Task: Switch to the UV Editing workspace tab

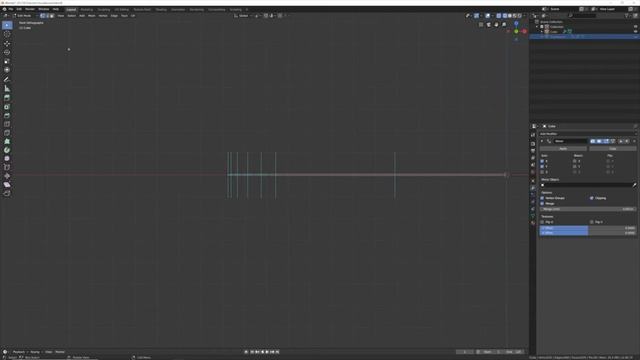Action: point(121,9)
